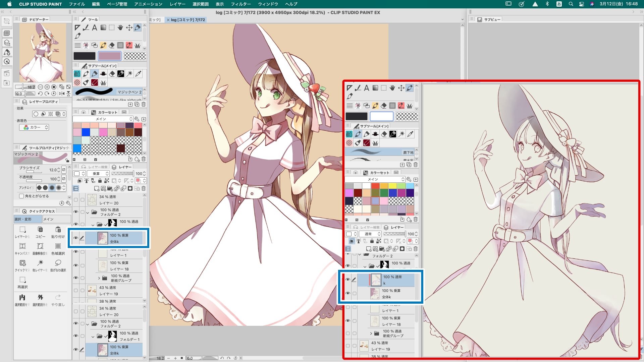Rotate the Navigator view left
The width and height of the screenshot is (644, 362).
click(x=40, y=94)
